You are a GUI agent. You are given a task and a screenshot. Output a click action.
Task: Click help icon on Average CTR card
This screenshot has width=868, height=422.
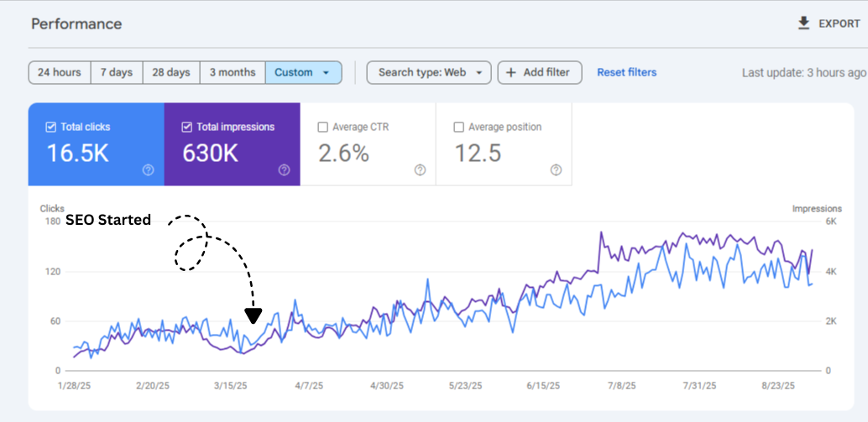click(420, 169)
